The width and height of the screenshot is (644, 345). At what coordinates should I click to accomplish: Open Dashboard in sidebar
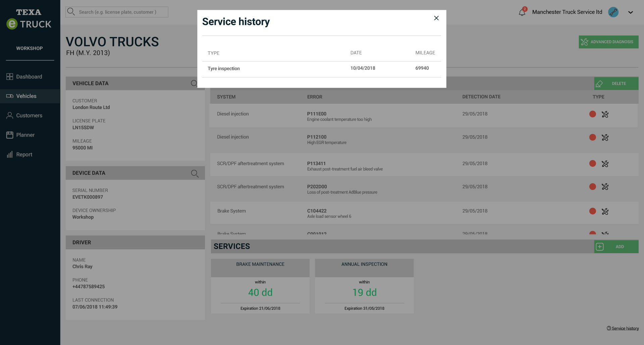coord(30,77)
